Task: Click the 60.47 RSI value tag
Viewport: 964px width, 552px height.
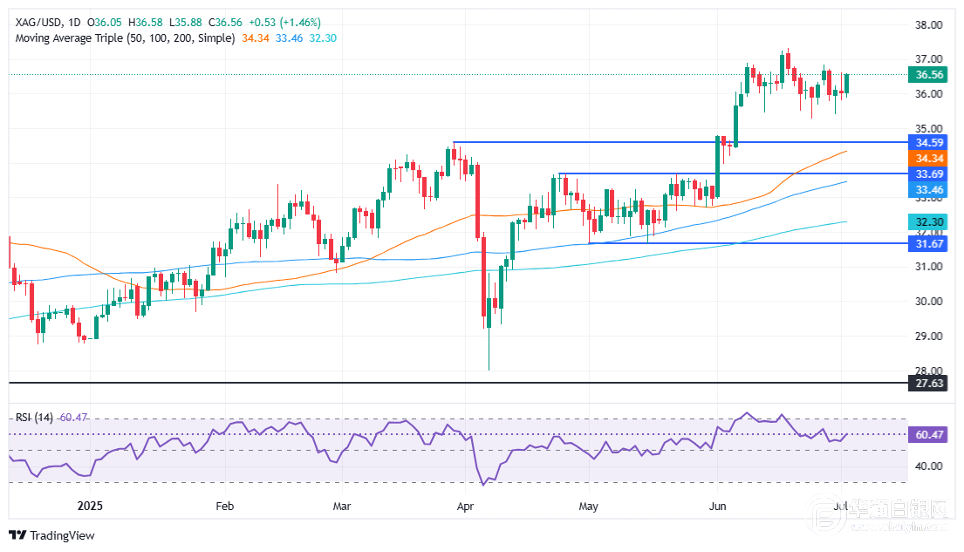Action: coord(928,435)
